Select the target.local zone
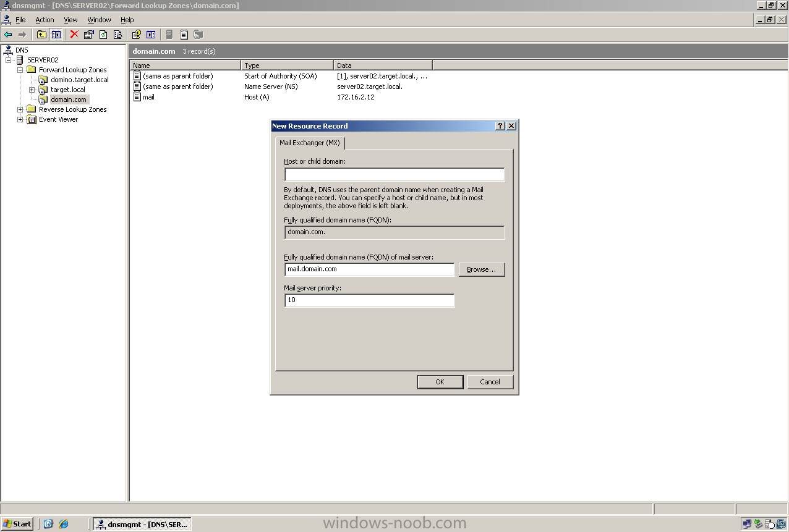Screen dimensions: 789x532 click(68, 90)
